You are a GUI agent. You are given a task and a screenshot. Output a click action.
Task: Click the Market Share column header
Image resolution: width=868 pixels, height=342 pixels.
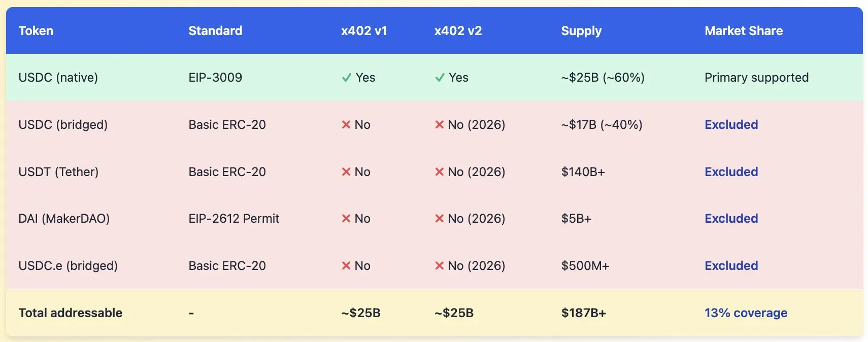[x=744, y=31]
